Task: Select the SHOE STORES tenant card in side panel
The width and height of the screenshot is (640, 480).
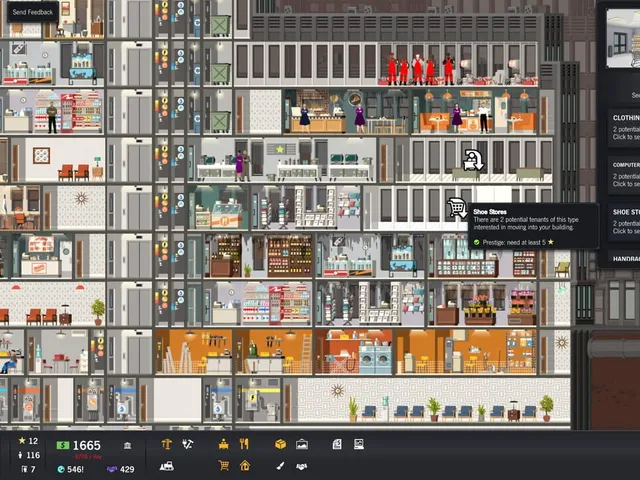Action: pos(624,221)
